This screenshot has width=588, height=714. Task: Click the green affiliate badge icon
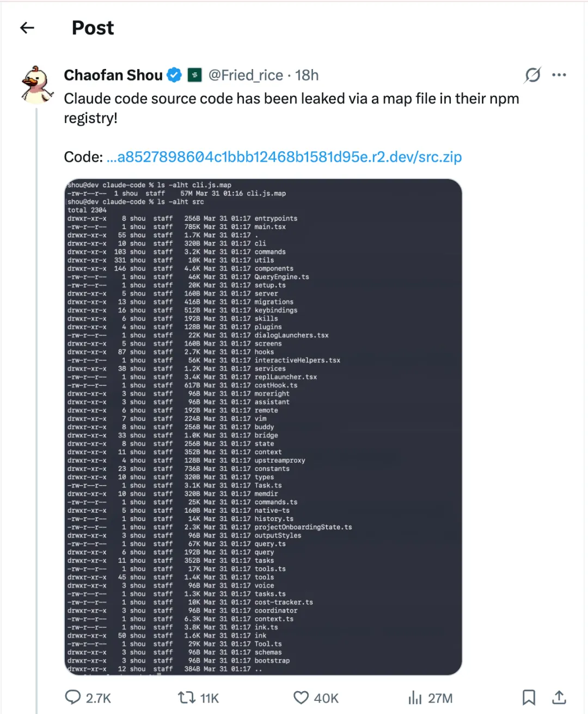click(x=194, y=75)
